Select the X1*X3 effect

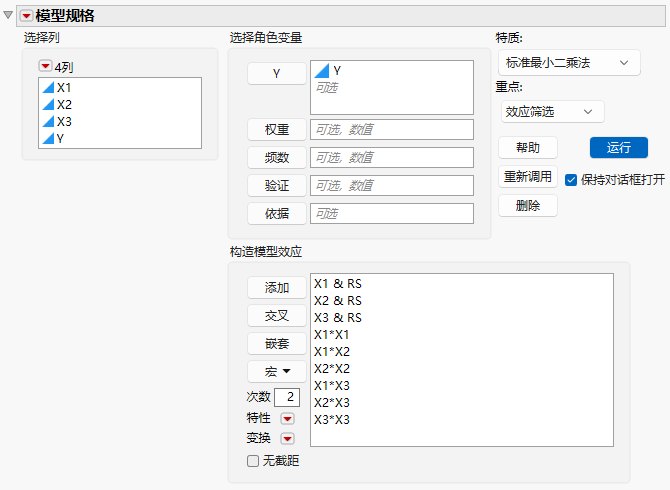click(332, 386)
